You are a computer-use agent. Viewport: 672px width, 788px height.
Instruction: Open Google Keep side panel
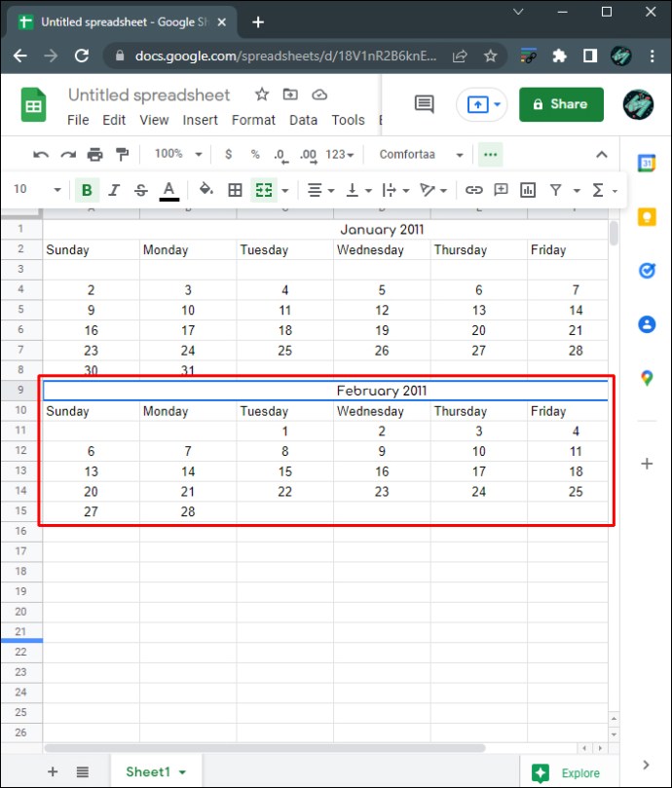647,217
